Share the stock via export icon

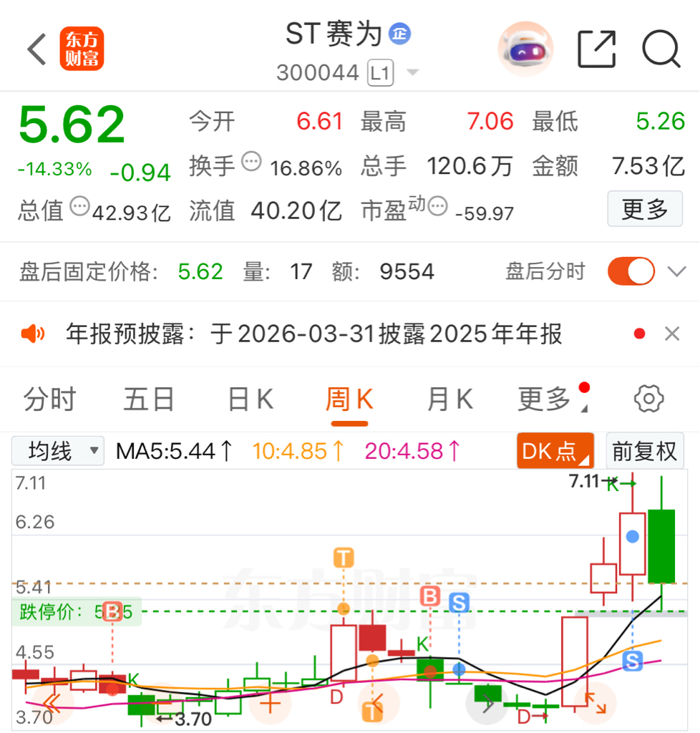597,49
